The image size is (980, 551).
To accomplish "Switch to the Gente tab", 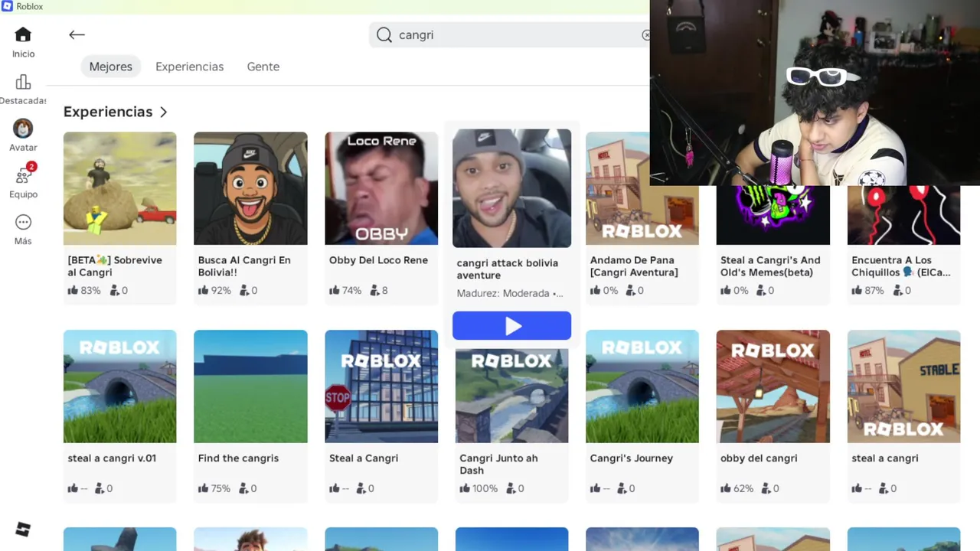I will (263, 67).
